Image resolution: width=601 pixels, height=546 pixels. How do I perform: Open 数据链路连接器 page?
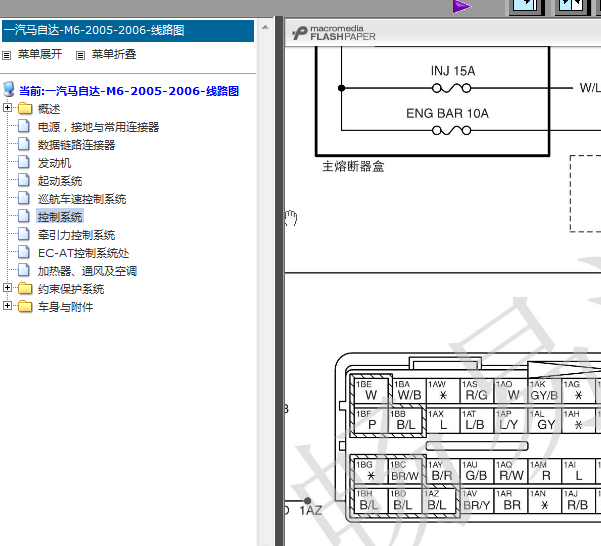pos(76,145)
